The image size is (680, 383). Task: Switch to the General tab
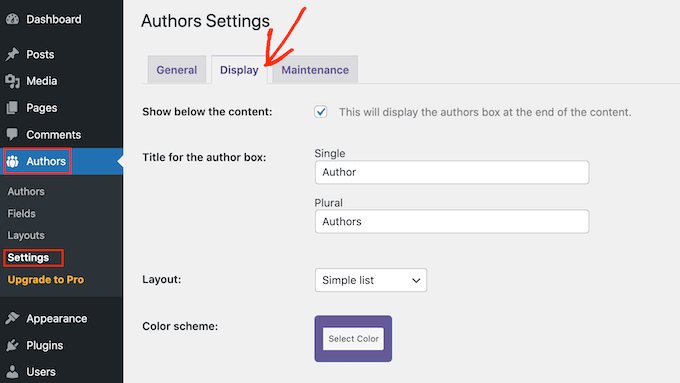tap(177, 70)
